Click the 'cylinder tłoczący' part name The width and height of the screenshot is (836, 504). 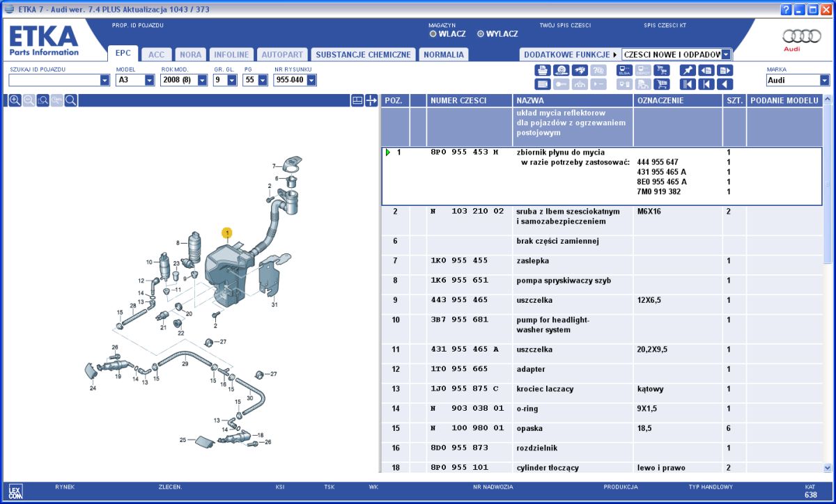click(x=548, y=468)
